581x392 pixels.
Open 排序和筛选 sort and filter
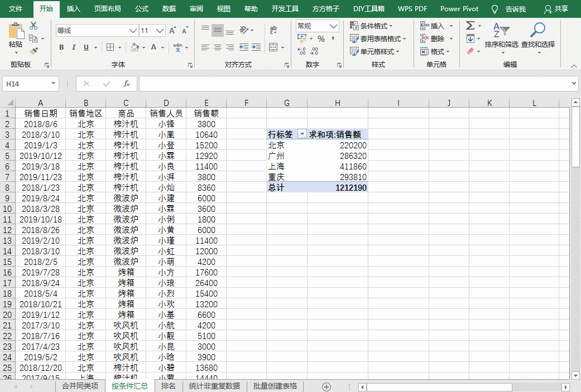(x=501, y=37)
